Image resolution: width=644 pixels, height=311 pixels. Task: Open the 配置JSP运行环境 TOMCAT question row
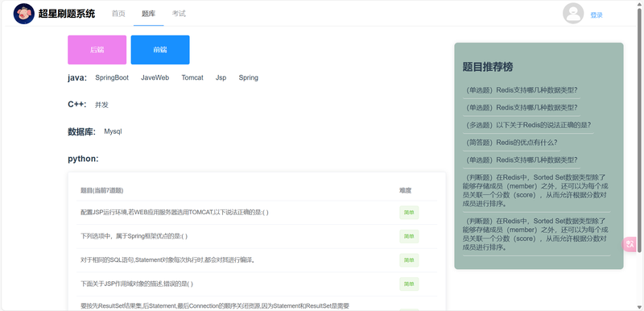coord(257,213)
